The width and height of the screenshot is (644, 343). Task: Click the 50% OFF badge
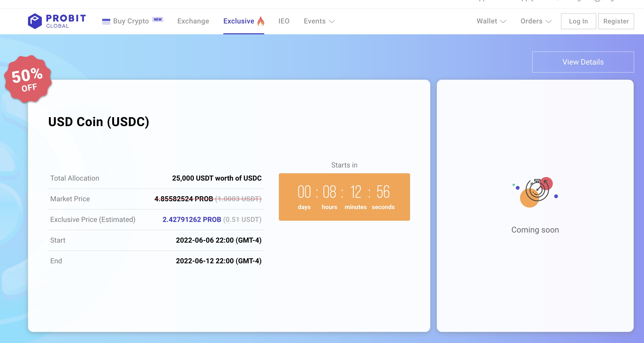click(x=28, y=79)
